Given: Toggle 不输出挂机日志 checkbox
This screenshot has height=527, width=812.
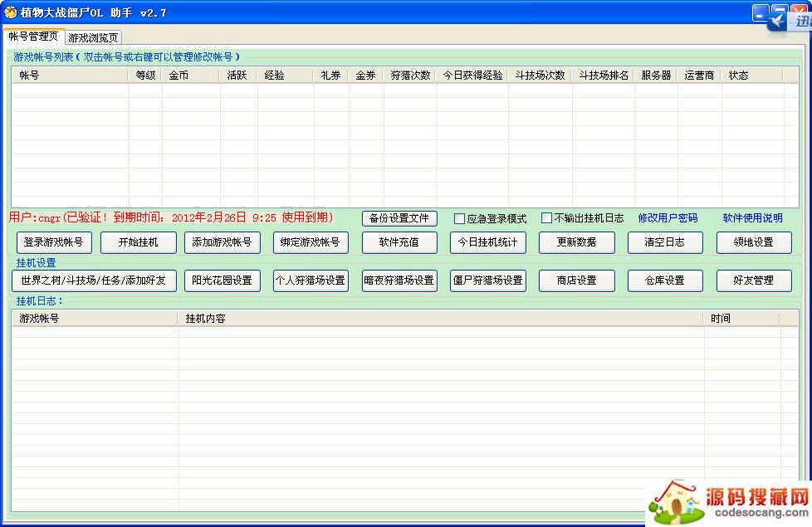Looking at the screenshot, I should coord(546,218).
